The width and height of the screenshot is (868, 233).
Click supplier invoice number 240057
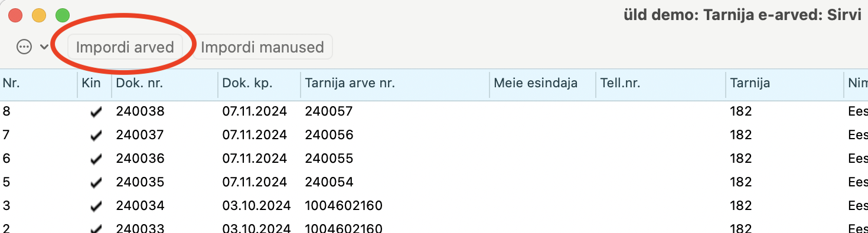[329, 111]
